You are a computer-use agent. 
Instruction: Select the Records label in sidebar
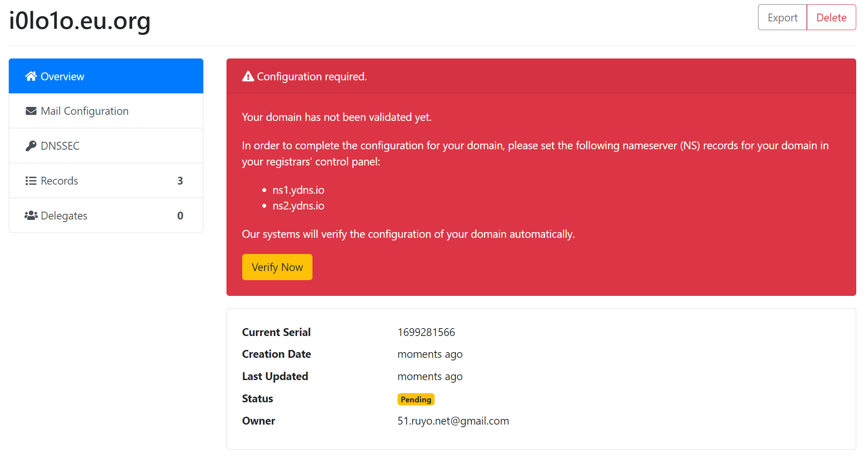coord(59,181)
